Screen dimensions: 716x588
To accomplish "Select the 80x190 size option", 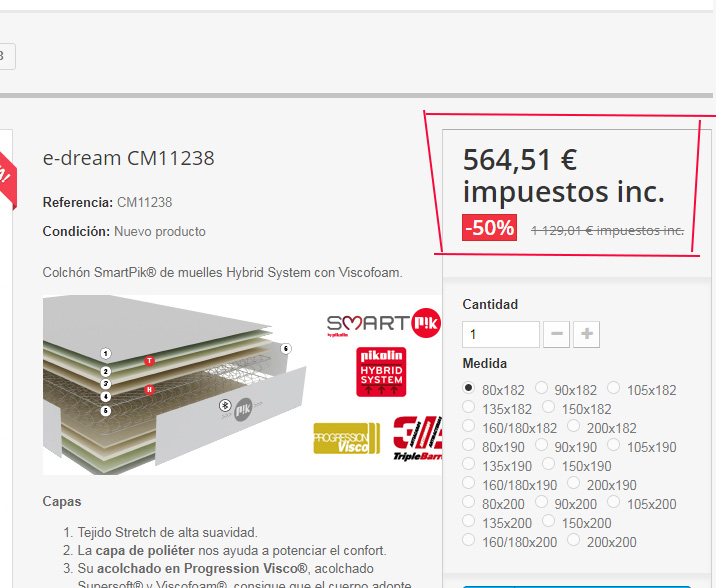I will [469, 444].
